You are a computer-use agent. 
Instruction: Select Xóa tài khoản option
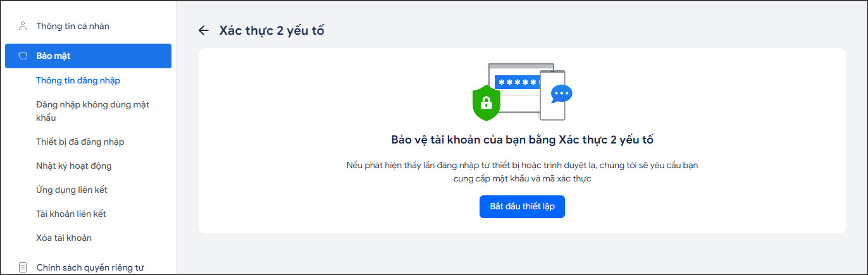click(x=65, y=238)
